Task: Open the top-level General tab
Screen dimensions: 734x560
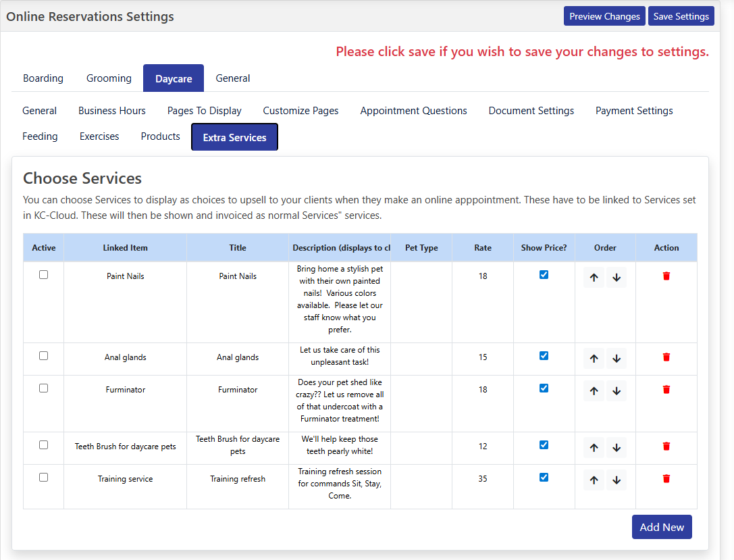Action: click(233, 78)
